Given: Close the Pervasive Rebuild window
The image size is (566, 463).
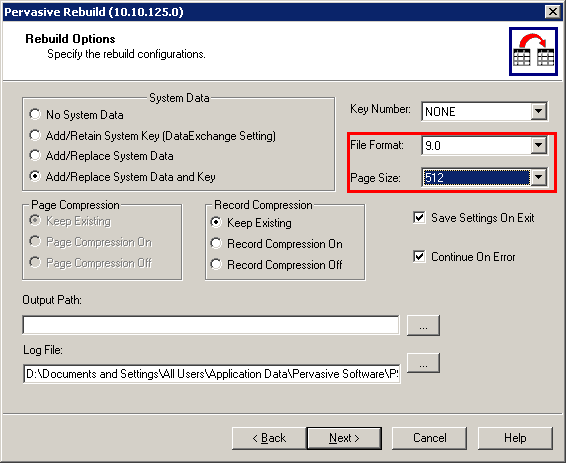Looking at the screenshot, I should pos(553,12).
